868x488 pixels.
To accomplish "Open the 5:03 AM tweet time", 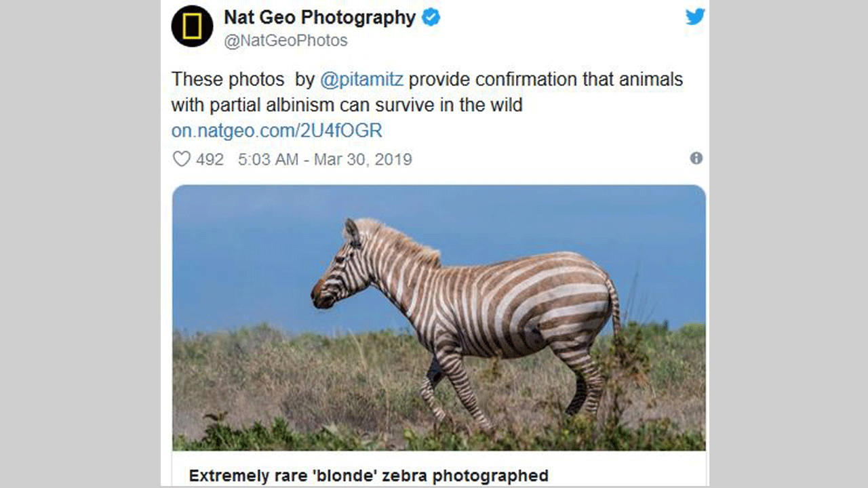I will point(268,159).
